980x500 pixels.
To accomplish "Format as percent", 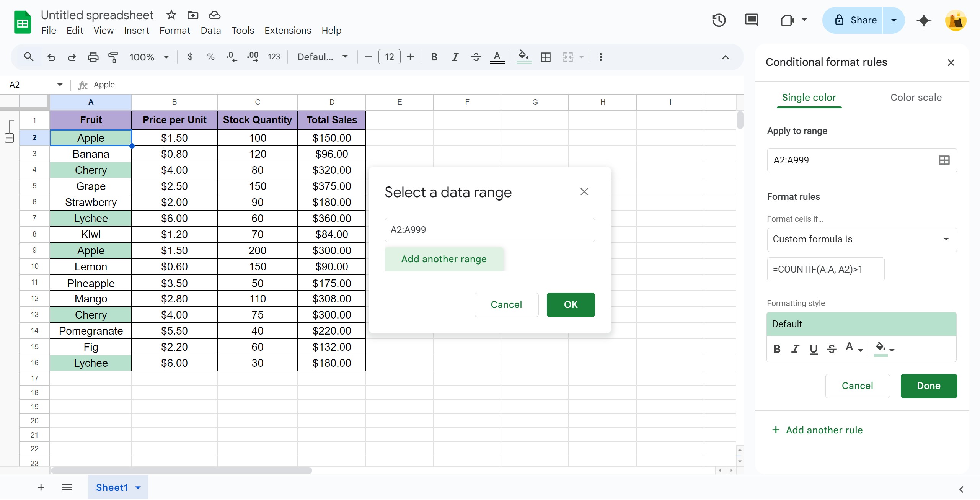I will point(210,57).
